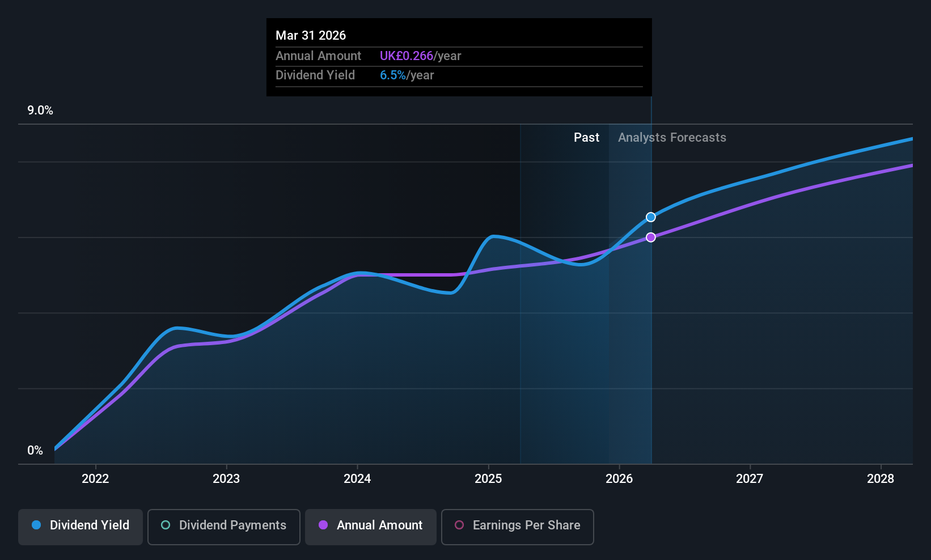Toggle the Dividend Yield series

coord(81,527)
